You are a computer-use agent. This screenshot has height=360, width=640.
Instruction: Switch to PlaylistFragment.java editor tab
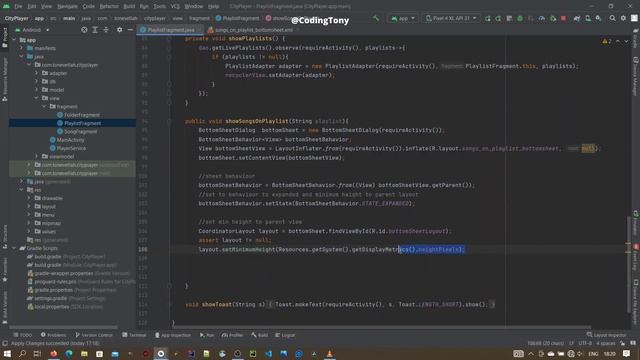tap(171, 30)
